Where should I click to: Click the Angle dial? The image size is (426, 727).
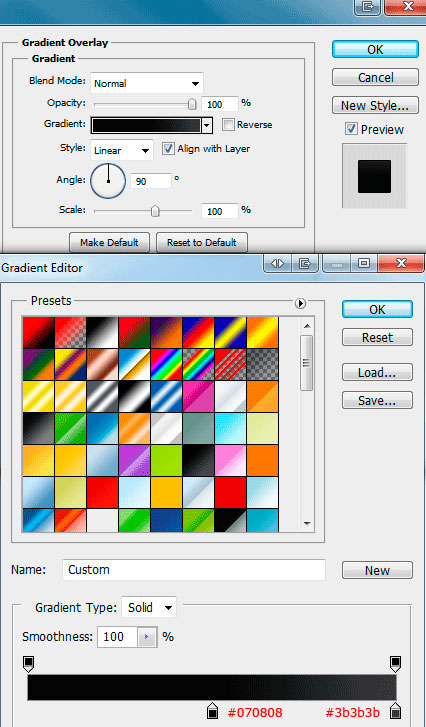[x=108, y=180]
